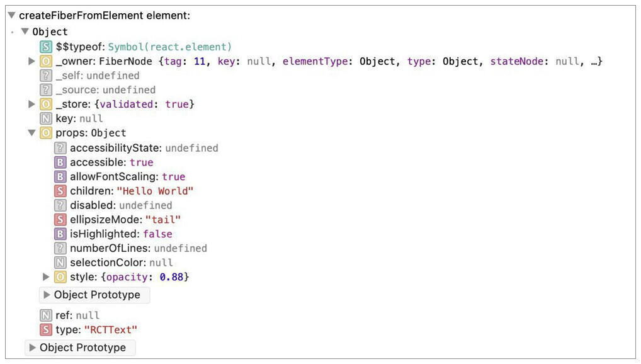Expand the bottom Object Prototype button
The height and width of the screenshot is (364, 641).
[x=80, y=348]
